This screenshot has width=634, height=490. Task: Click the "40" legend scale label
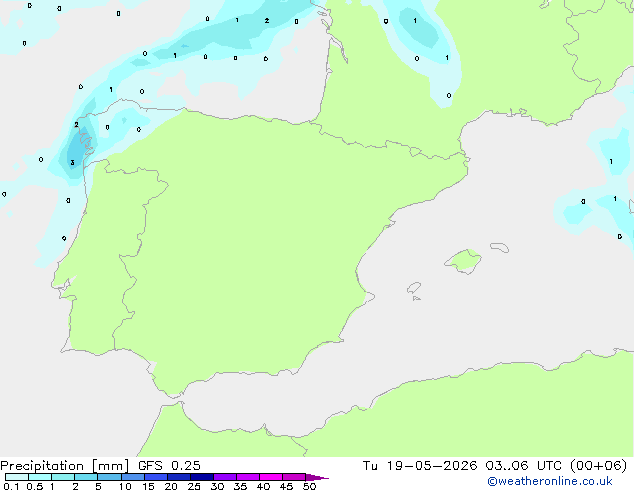(x=263, y=486)
